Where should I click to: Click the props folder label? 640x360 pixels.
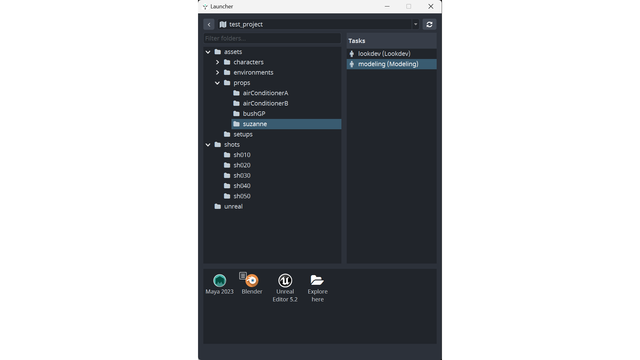(x=242, y=83)
